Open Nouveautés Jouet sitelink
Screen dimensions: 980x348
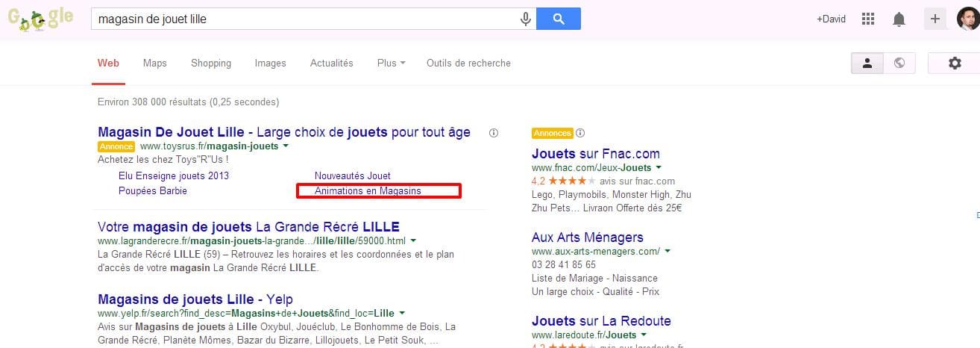pos(353,176)
